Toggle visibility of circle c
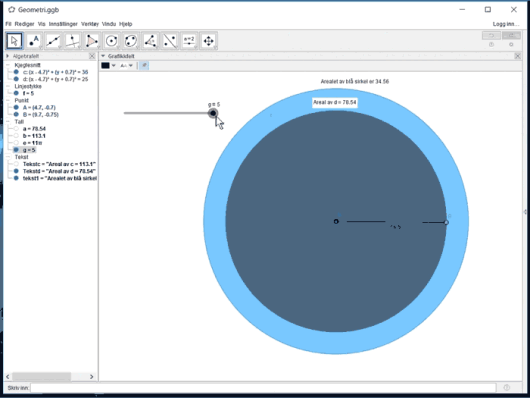This screenshot has height=398, width=530. [x=16, y=72]
